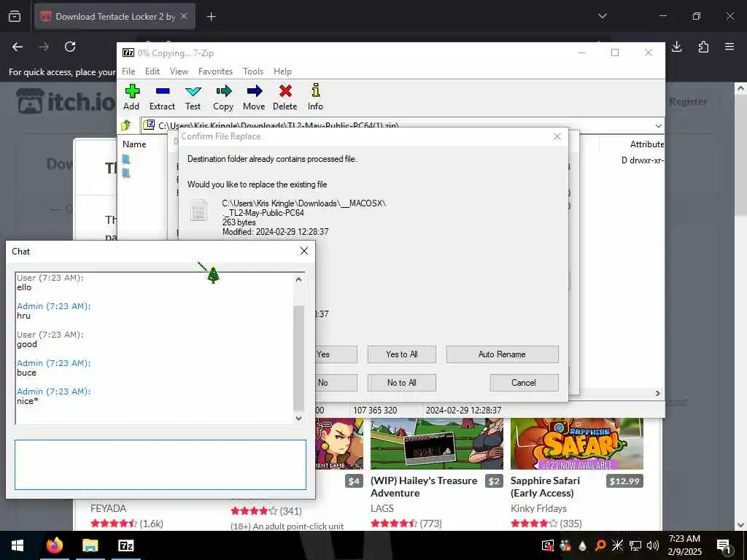
Task: Open the notification center icon
Action: coord(724,545)
